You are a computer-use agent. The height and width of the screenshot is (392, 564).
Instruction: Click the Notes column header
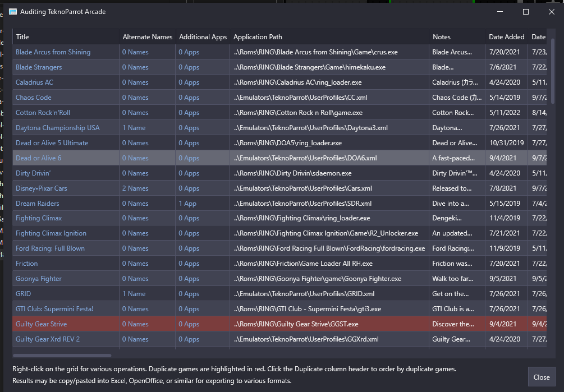coord(457,36)
